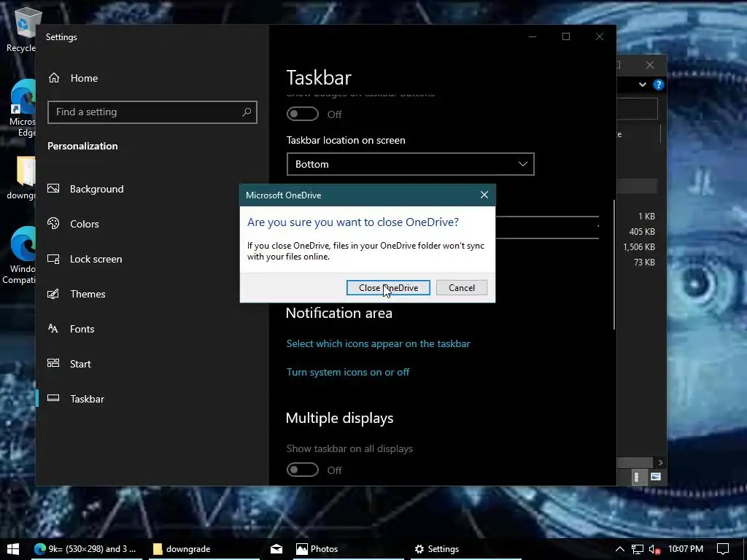Viewport: 747px width, 560px height.
Task: Open Select which icons appear on the taskbar
Action: (379, 344)
